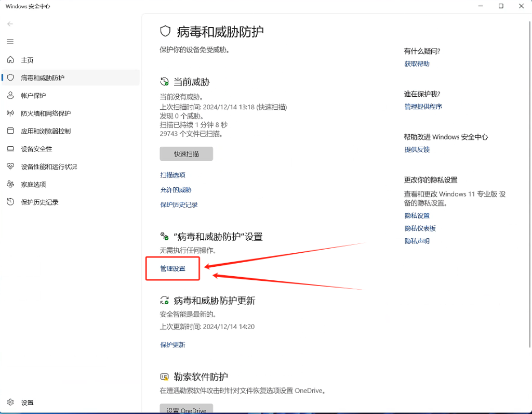Click the gear icon next to 设置
The height and width of the screenshot is (414, 532).
pos(10,402)
